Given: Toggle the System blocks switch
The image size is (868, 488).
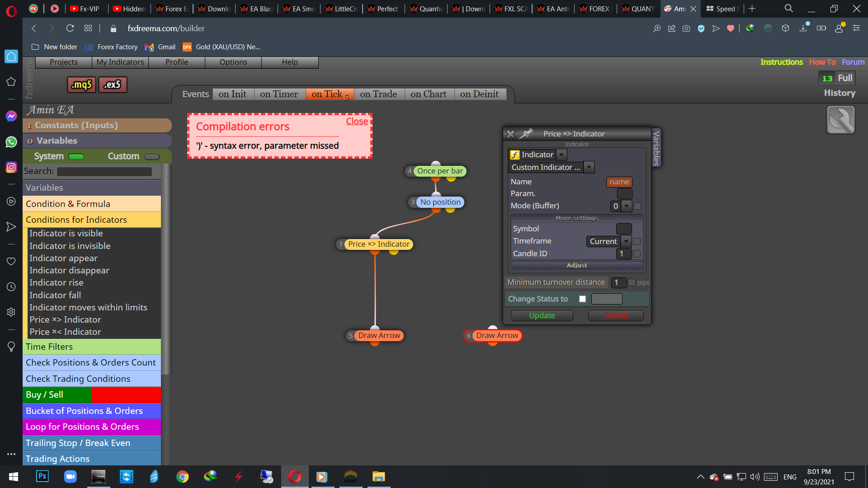Looking at the screenshot, I should tap(76, 157).
